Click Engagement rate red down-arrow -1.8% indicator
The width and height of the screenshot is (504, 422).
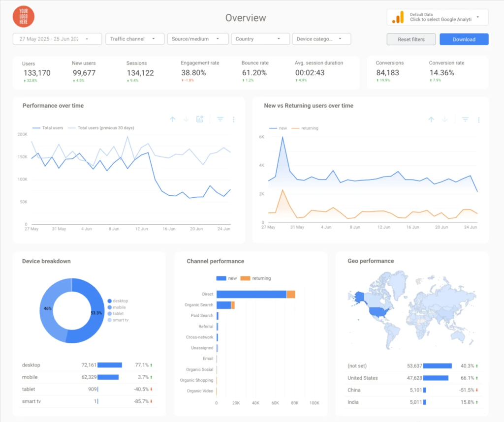(188, 80)
